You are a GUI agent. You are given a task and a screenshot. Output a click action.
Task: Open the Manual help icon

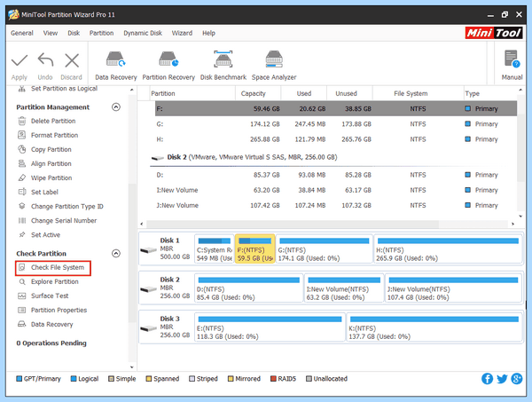click(512, 65)
